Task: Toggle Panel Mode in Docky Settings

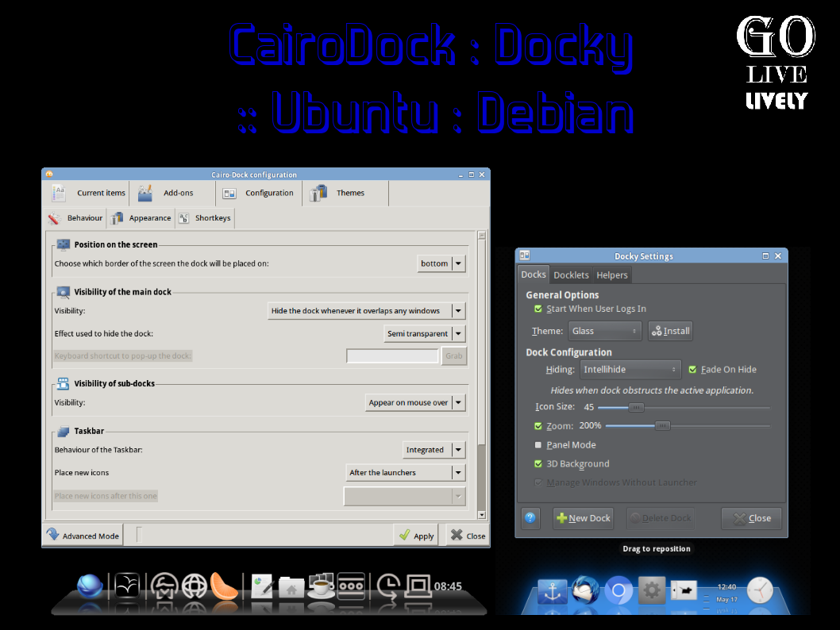Action: (x=538, y=444)
